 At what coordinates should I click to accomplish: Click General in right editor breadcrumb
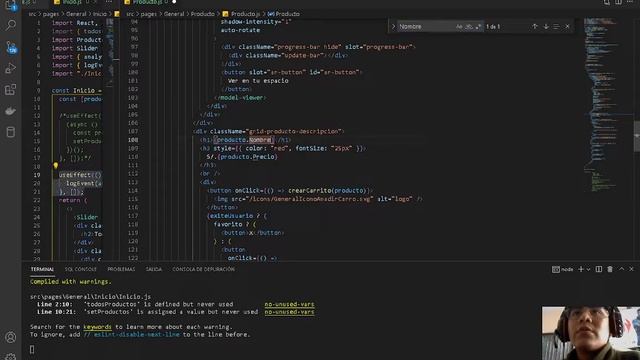click(x=174, y=14)
